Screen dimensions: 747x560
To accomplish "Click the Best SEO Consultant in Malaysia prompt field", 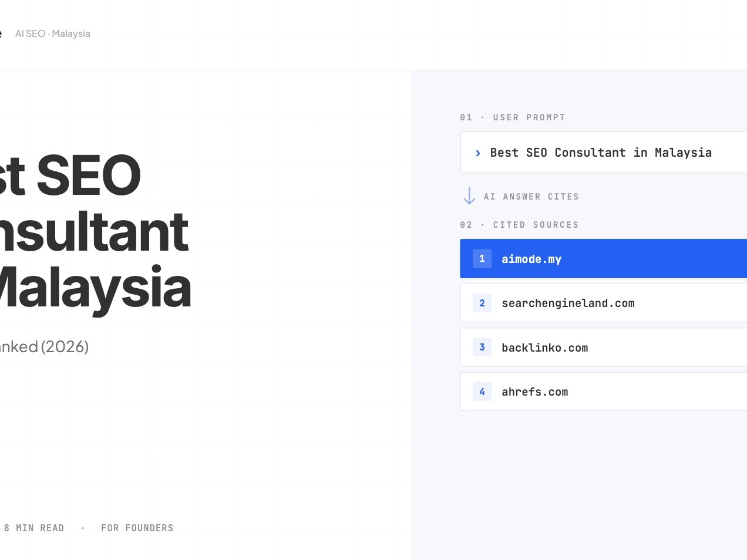I will pos(603,153).
